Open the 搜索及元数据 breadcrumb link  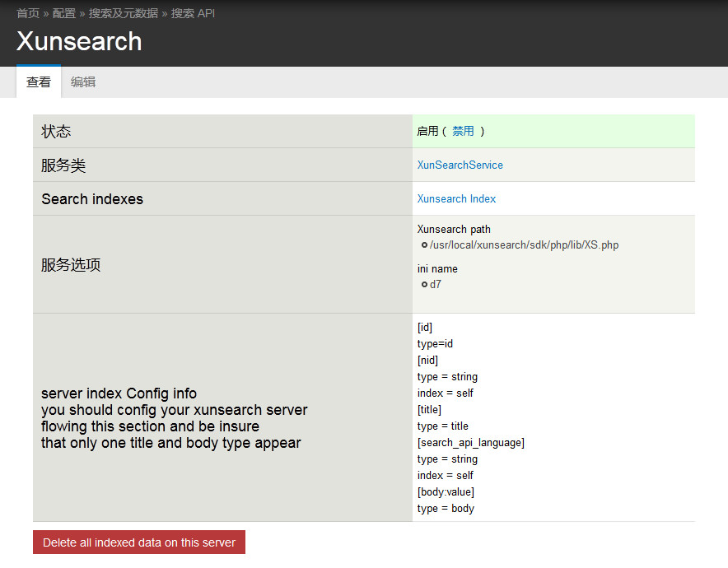pos(124,13)
